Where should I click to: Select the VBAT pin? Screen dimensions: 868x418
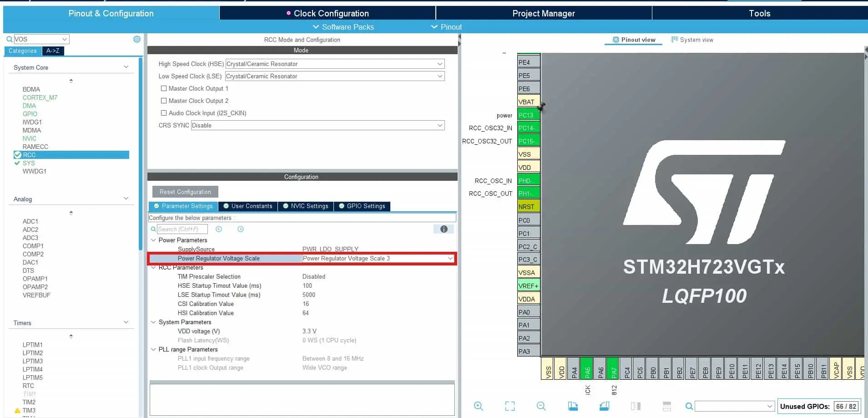[x=529, y=102]
